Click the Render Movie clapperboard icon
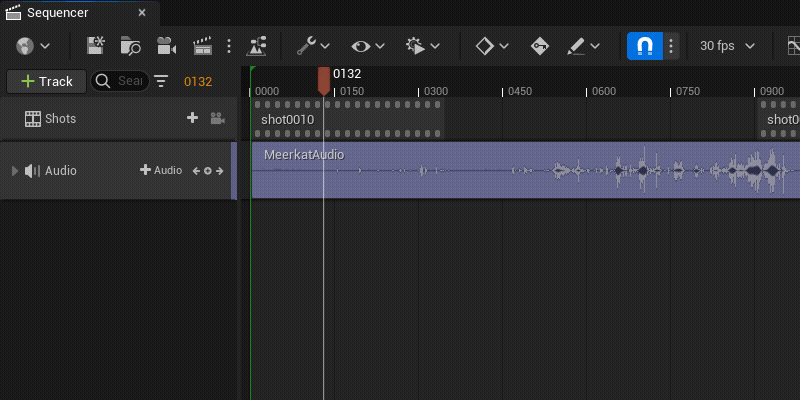The width and height of the screenshot is (800, 400). pos(203,46)
